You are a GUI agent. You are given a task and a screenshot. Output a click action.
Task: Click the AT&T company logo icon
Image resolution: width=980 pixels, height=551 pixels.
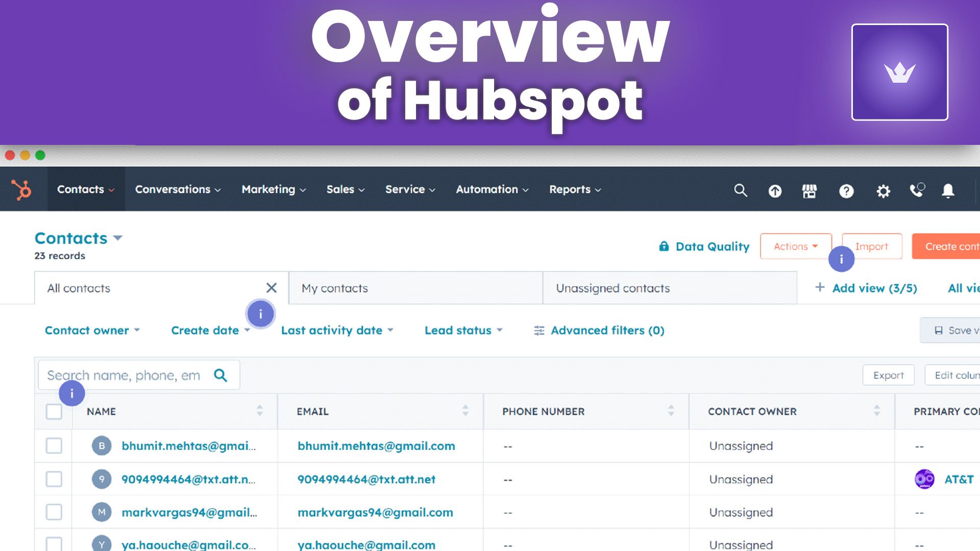(924, 479)
